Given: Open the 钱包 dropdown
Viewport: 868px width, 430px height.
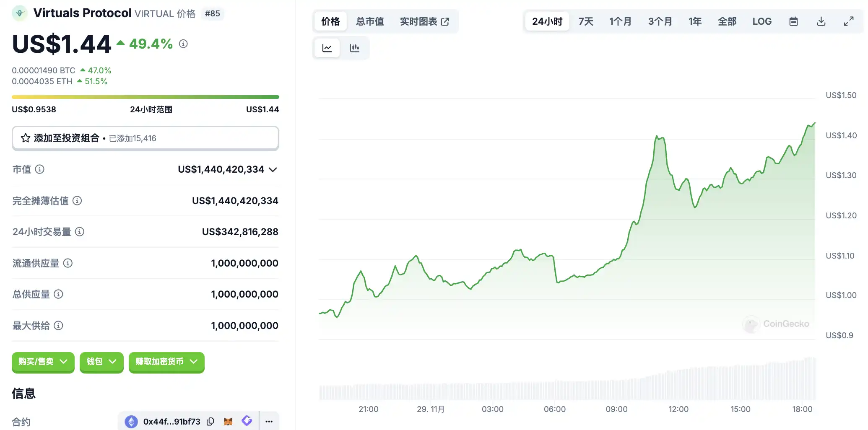Looking at the screenshot, I should (x=101, y=362).
